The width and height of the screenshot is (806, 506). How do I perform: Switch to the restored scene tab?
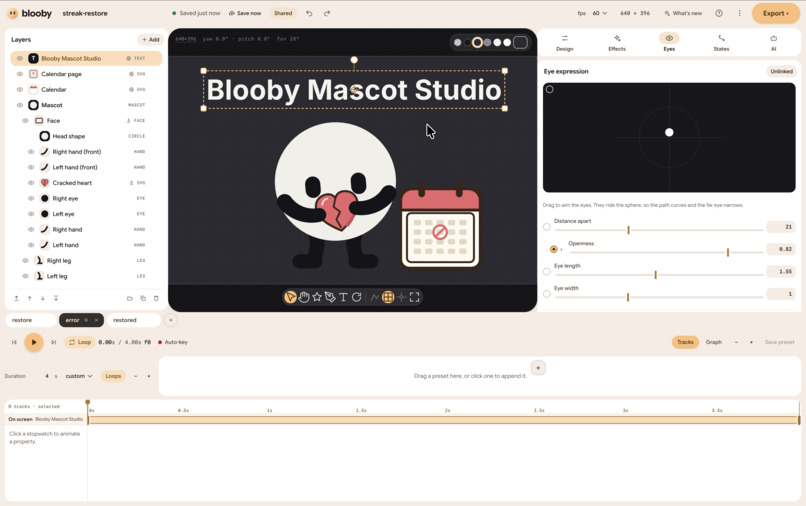pyautogui.click(x=134, y=320)
